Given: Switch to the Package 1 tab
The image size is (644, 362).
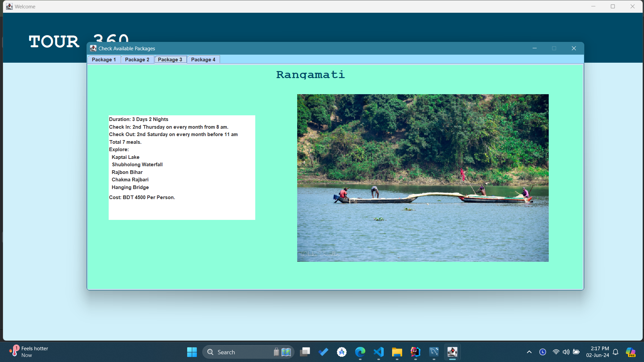Looking at the screenshot, I should point(104,60).
